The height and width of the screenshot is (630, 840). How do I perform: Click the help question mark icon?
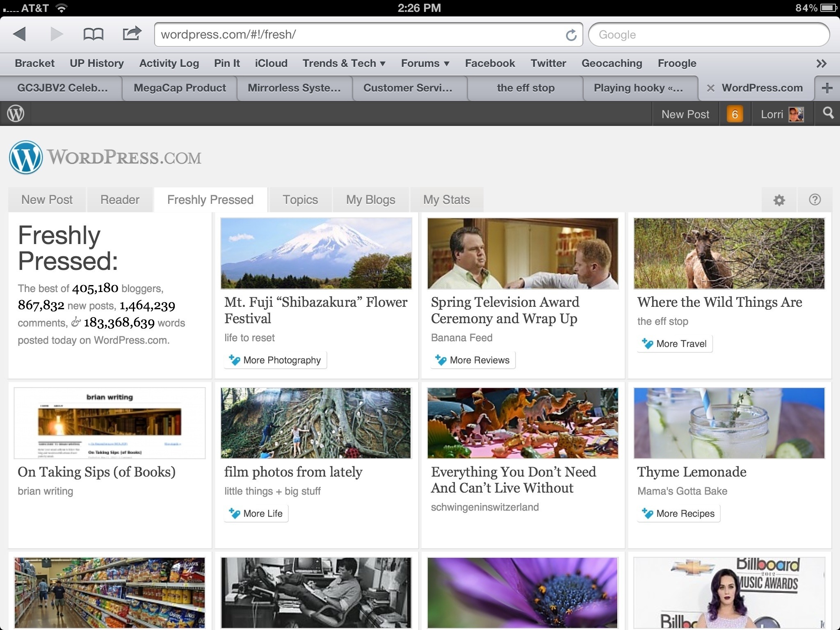815,200
